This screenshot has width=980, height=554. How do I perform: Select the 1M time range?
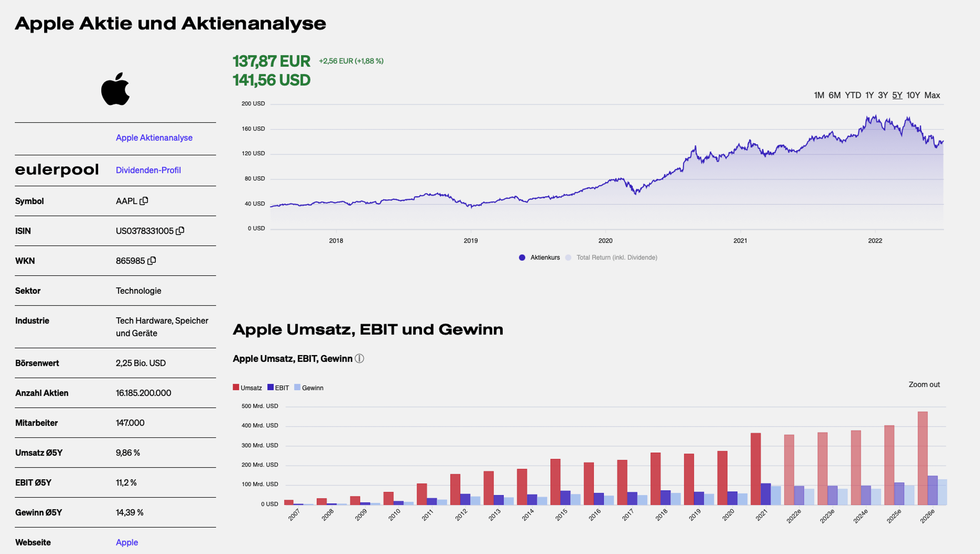pyautogui.click(x=819, y=95)
